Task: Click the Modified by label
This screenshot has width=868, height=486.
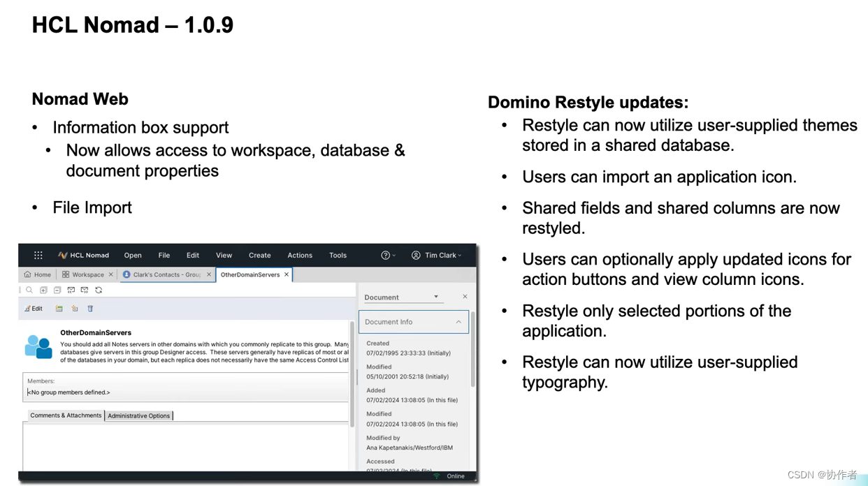Action: click(x=383, y=438)
